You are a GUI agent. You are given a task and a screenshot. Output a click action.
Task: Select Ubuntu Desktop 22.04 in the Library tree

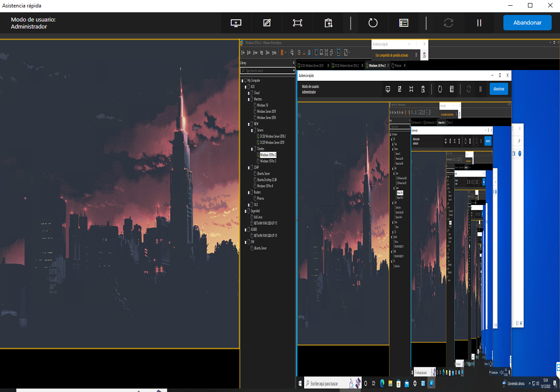click(x=267, y=180)
